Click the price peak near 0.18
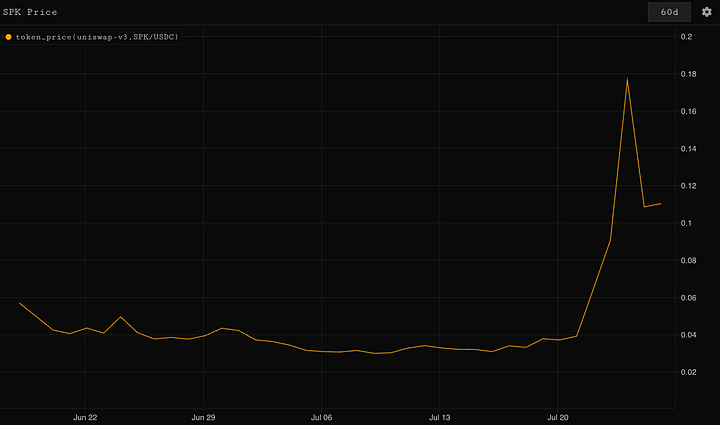The width and height of the screenshot is (720, 425). click(627, 79)
